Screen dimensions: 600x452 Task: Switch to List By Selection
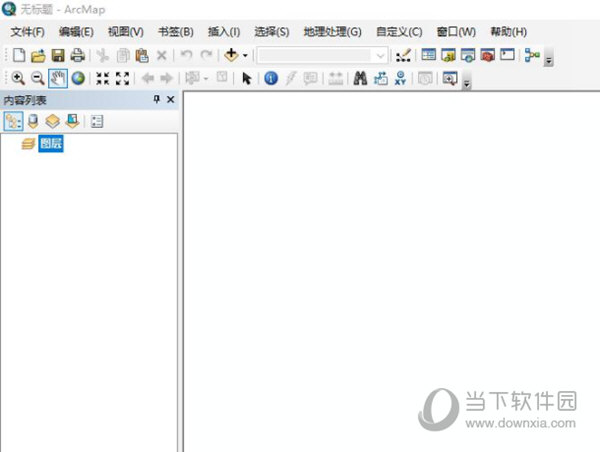pyautogui.click(x=72, y=121)
